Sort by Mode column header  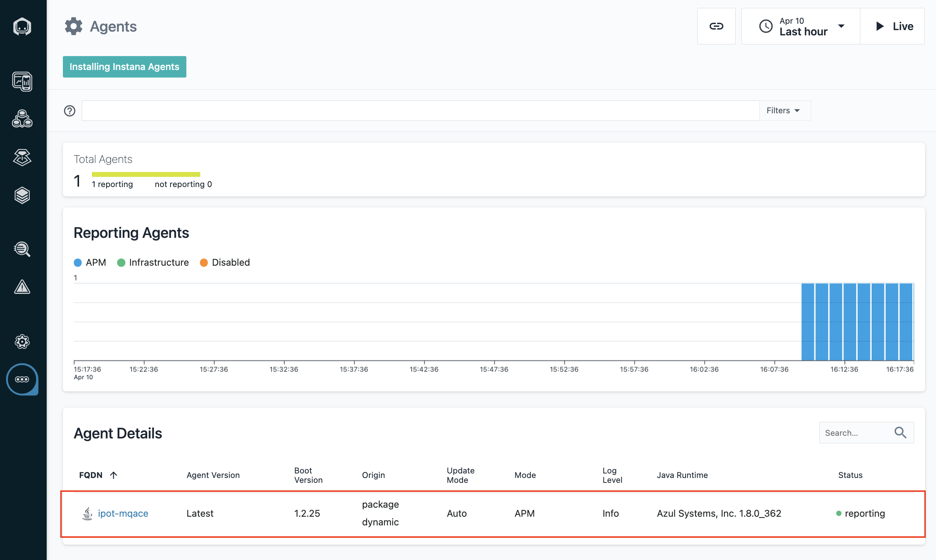[x=525, y=475]
